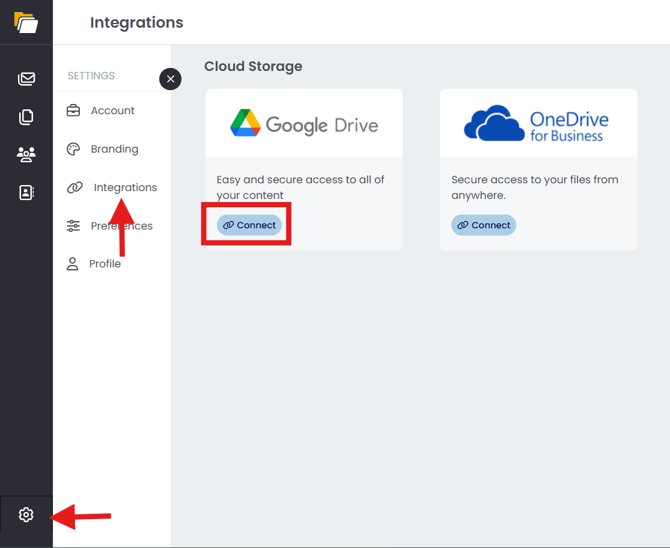This screenshot has width=670, height=548.
Task: Connect OneDrive for Business storage
Action: click(x=484, y=225)
